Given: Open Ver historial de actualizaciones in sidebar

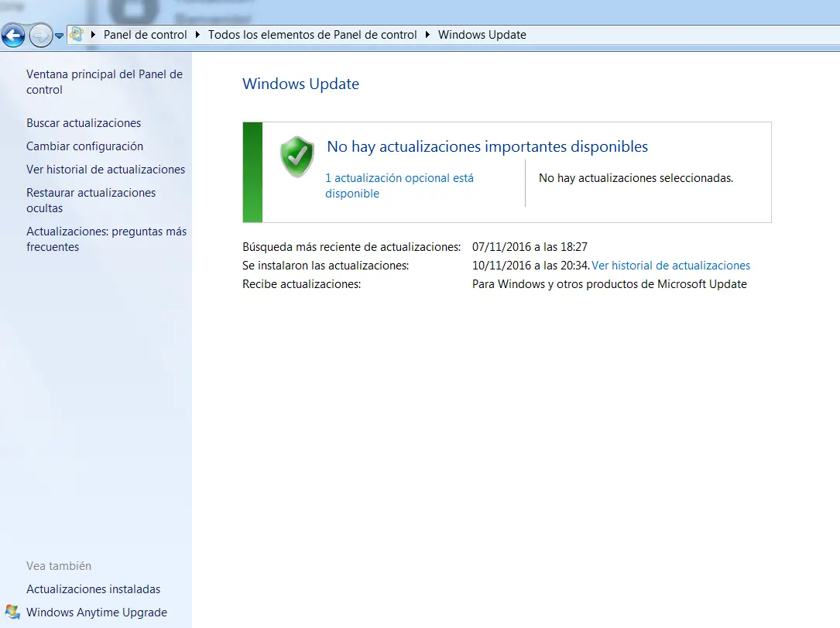Looking at the screenshot, I should pyautogui.click(x=105, y=170).
